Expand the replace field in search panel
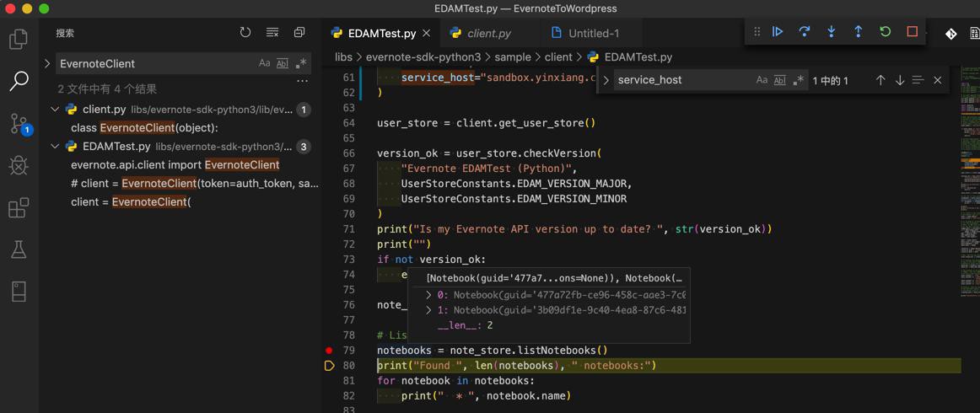980x413 pixels. (47, 63)
